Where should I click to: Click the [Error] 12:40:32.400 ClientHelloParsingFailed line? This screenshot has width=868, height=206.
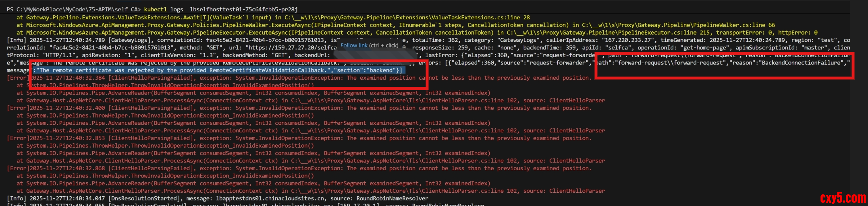(299, 108)
